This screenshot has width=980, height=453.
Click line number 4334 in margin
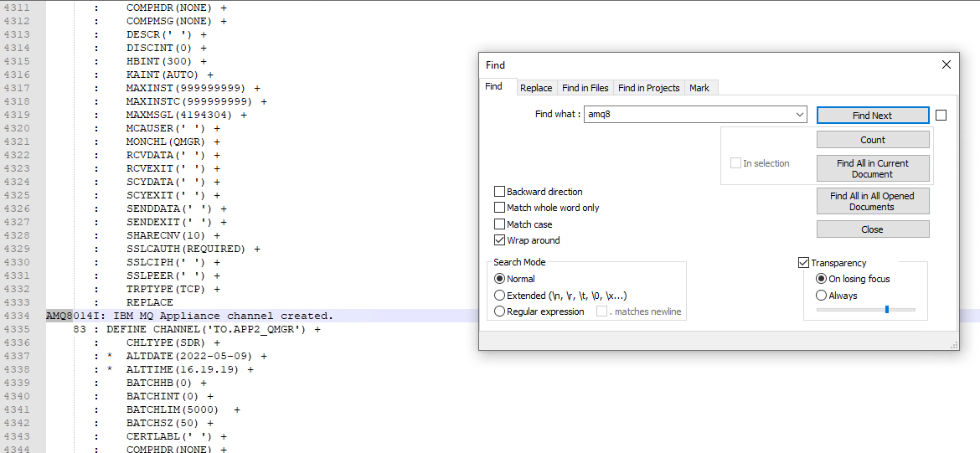pyautogui.click(x=15, y=316)
